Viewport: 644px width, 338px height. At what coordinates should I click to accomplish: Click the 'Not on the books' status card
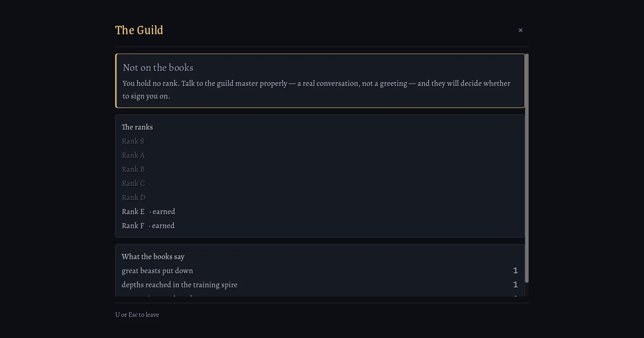320,81
